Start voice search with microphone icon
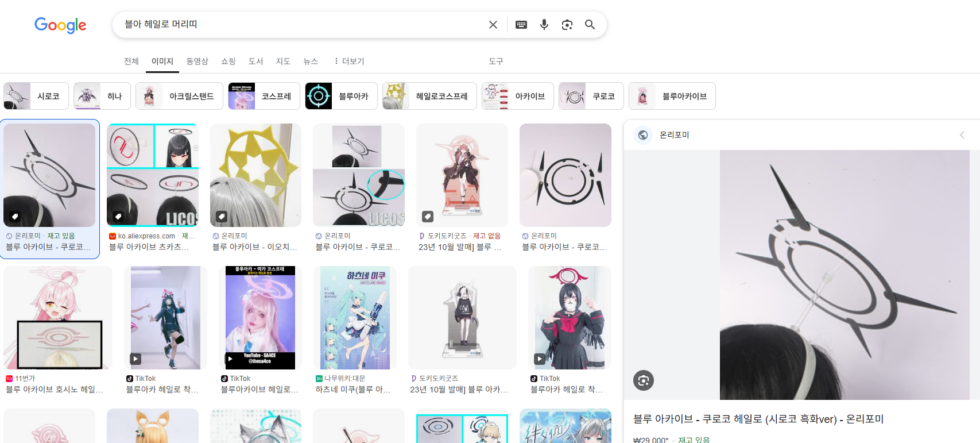Screen dimensions: 980x443 (x=544, y=25)
